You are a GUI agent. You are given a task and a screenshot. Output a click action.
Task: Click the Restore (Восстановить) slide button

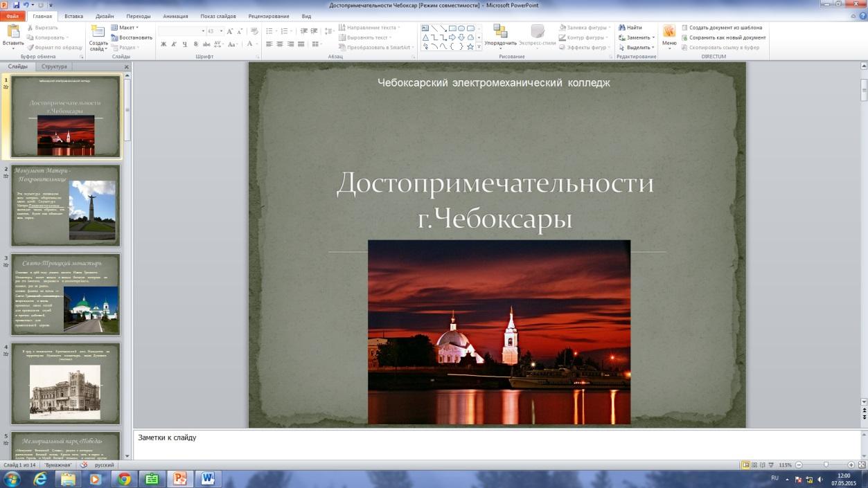point(132,37)
